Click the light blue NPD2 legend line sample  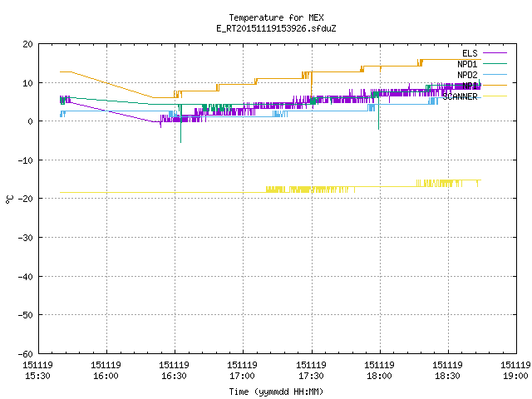coord(495,74)
